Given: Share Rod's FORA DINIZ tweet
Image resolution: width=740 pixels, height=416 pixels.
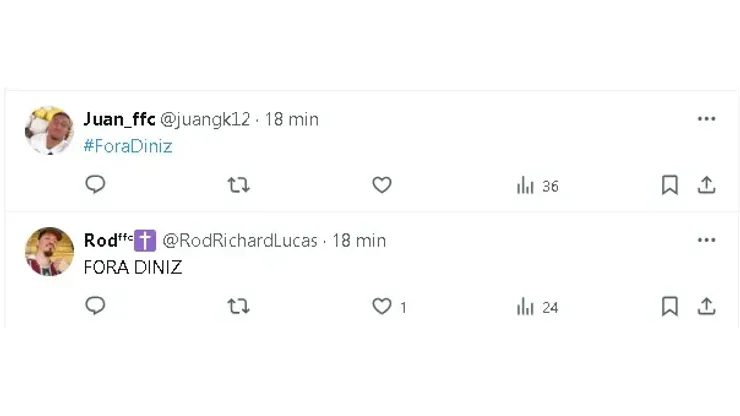Looking at the screenshot, I should (x=706, y=306).
